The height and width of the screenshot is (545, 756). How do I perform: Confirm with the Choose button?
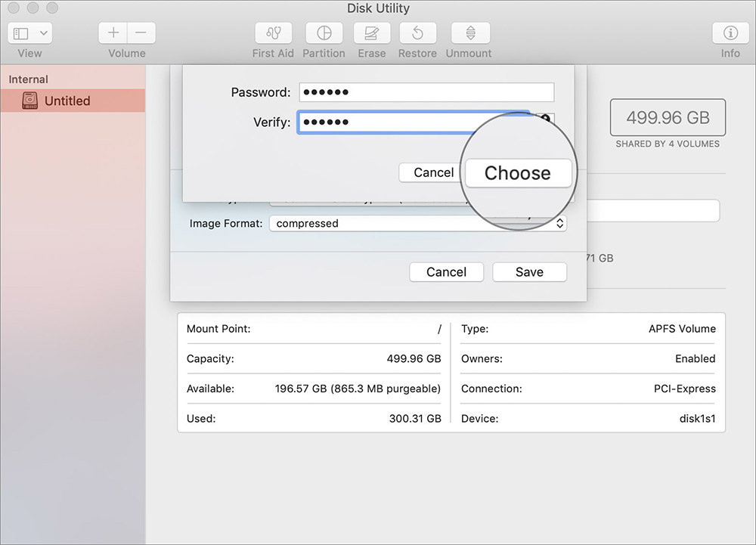519,173
